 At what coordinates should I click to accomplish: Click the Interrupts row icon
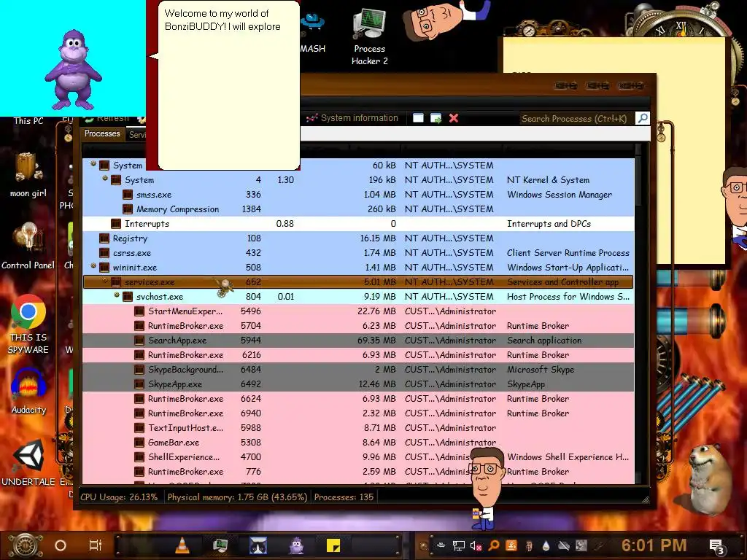click(x=116, y=223)
